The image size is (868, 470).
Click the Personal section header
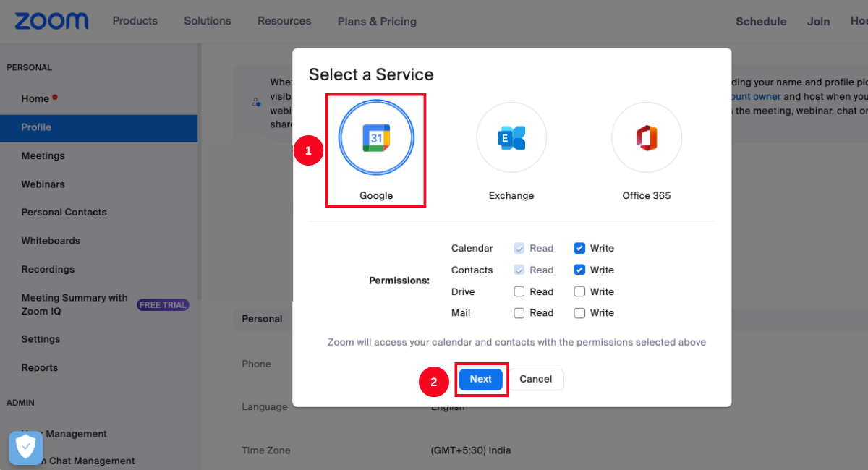[262, 319]
